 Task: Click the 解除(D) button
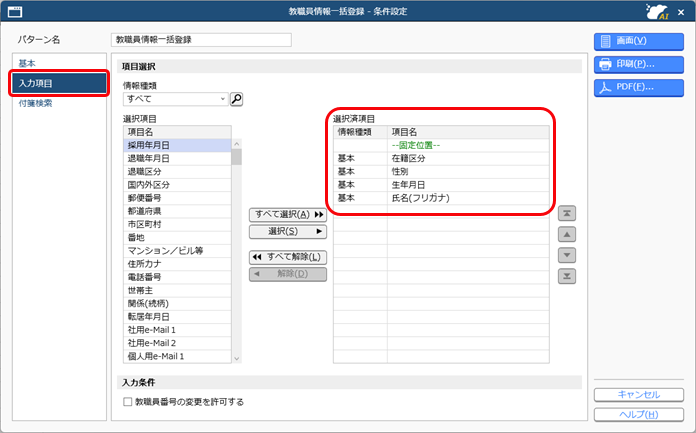coord(288,274)
